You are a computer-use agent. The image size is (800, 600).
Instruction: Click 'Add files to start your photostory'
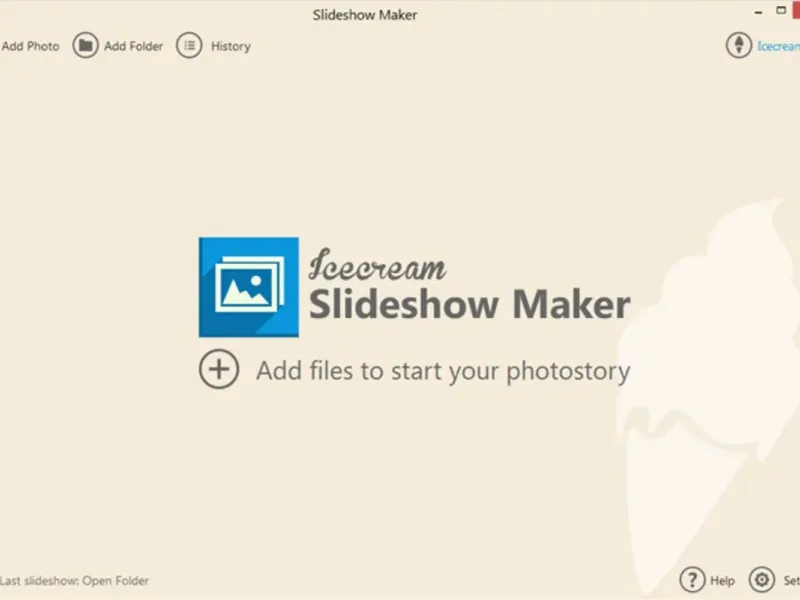tap(443, 371)
